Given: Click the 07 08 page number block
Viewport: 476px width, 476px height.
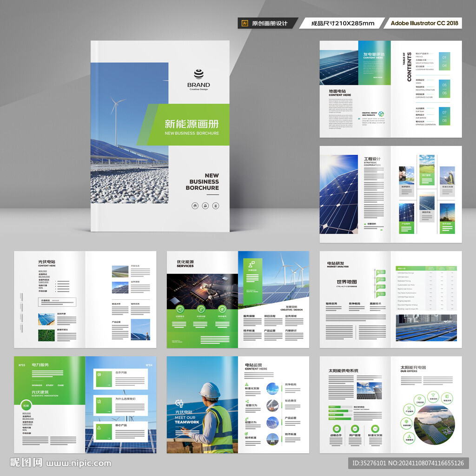Looking at the screenshot, I should point(444,116).
